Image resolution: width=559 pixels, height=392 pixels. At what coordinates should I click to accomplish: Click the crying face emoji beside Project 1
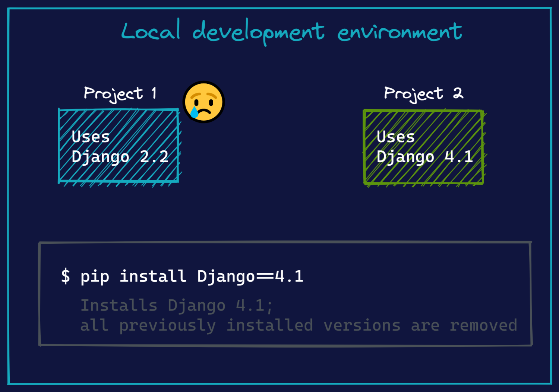(204, 102)
